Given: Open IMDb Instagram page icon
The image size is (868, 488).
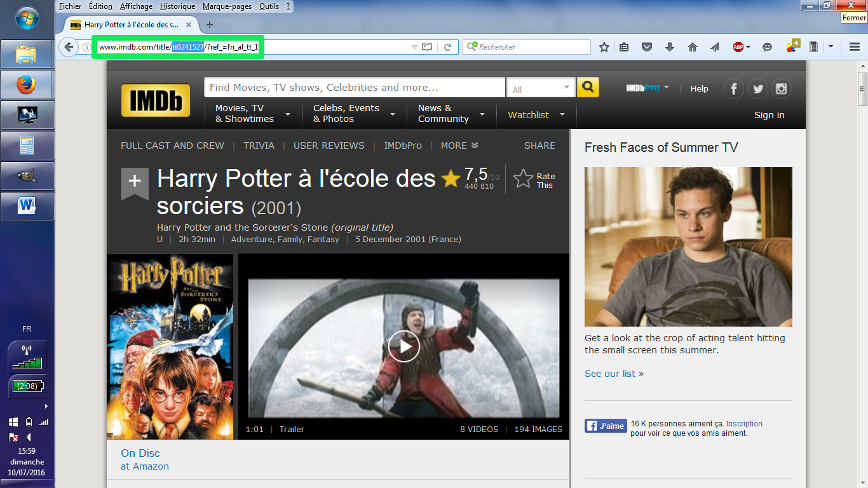Looking at the screenshot, I should click(781, 89).
